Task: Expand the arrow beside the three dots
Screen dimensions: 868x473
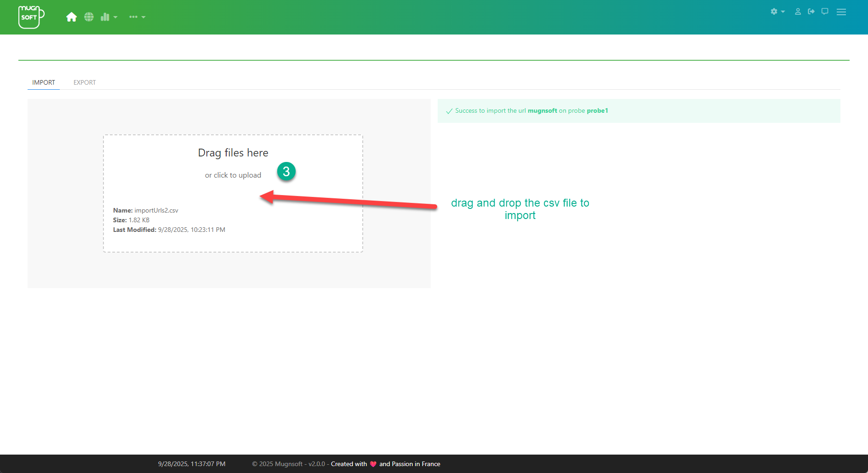Action: click(x=143, y=17)
